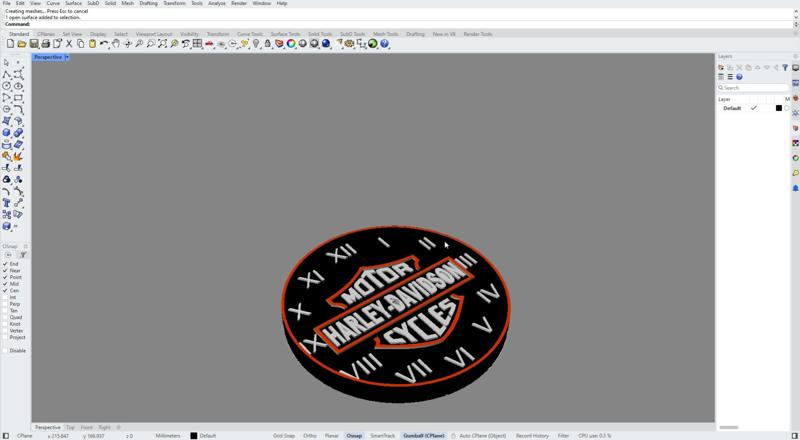800x440 pixels.
Task: Click the red car Named View icon
Action: coord(209,44)
